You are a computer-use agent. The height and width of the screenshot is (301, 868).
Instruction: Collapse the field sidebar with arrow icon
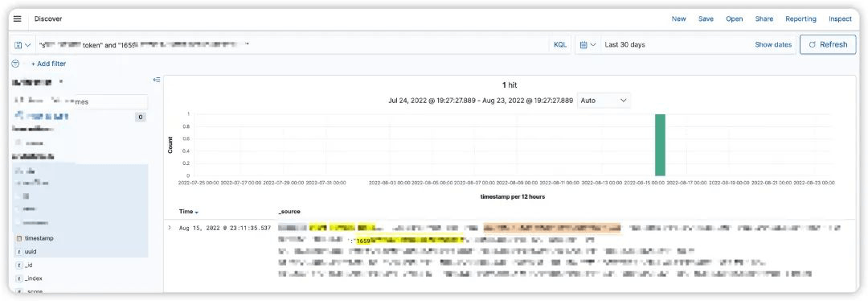(x=157, y=80)
